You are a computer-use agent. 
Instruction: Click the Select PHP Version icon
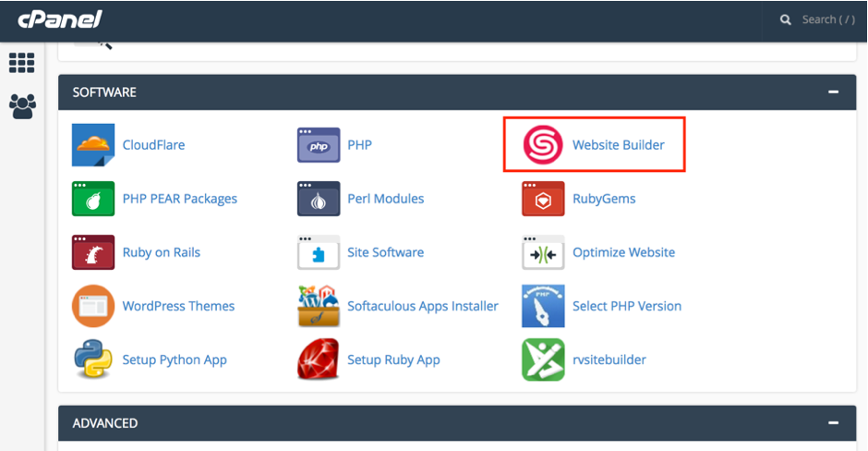pyautogui.click(x=543, y=306)
